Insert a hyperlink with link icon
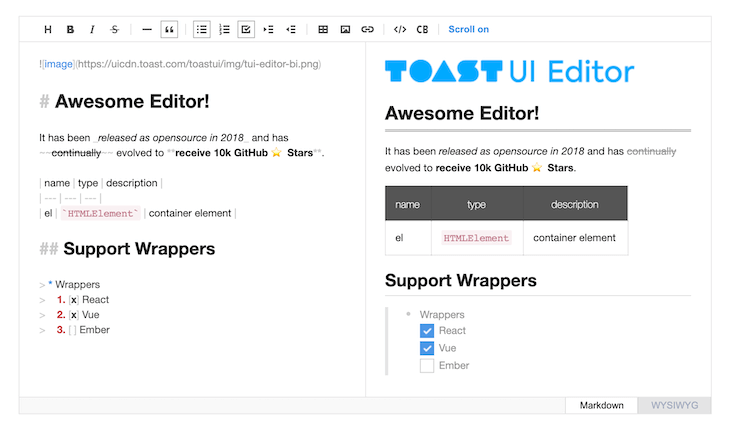This screenshot has width=730, height=430. tap(367, 29)
